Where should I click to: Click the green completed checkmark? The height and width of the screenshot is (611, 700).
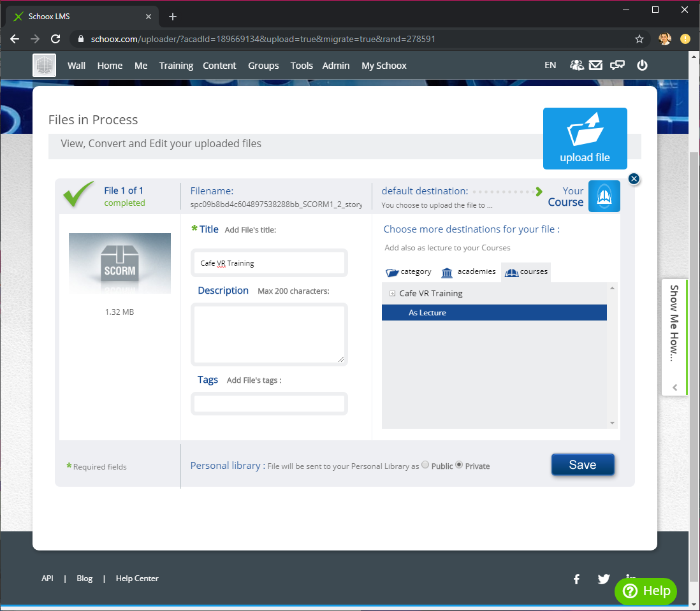pos(78,194)
